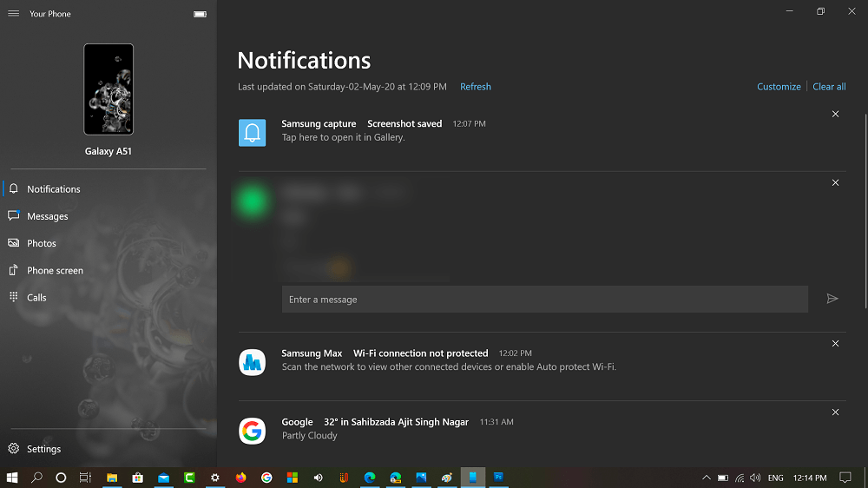Open the colorful four-square taskbar icon
The height and width of the screenshot is (488, 868).
coord(293,478)
